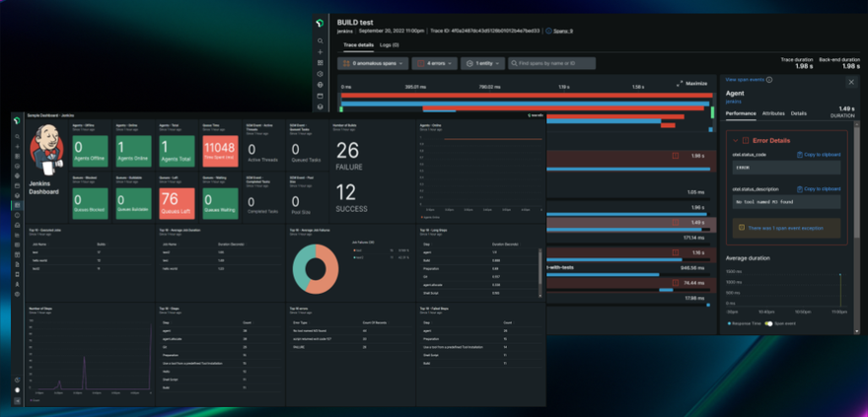
Task: Click the search icon in dashboard sidebar
Action: pyautogui.click(x=17, y=136)
